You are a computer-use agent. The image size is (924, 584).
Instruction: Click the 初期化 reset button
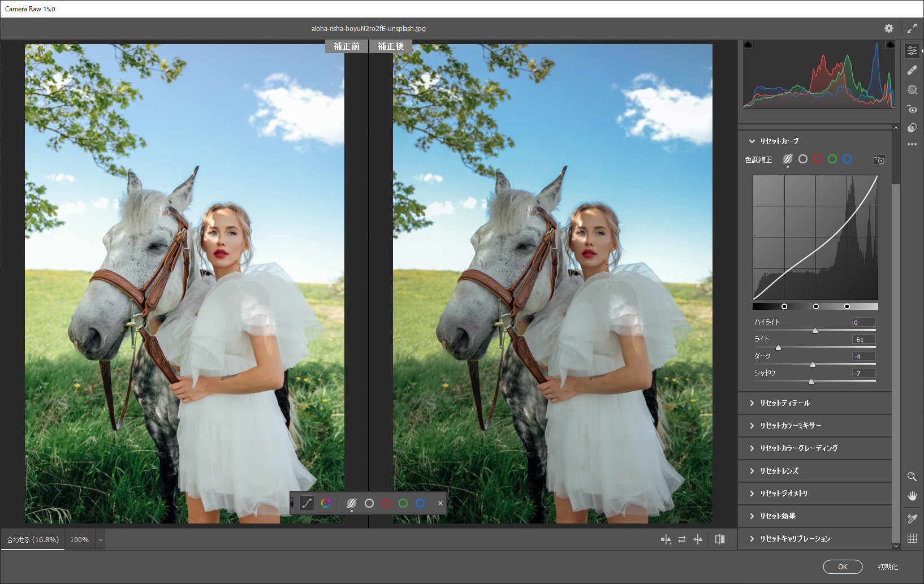click(x=888, y=566)
